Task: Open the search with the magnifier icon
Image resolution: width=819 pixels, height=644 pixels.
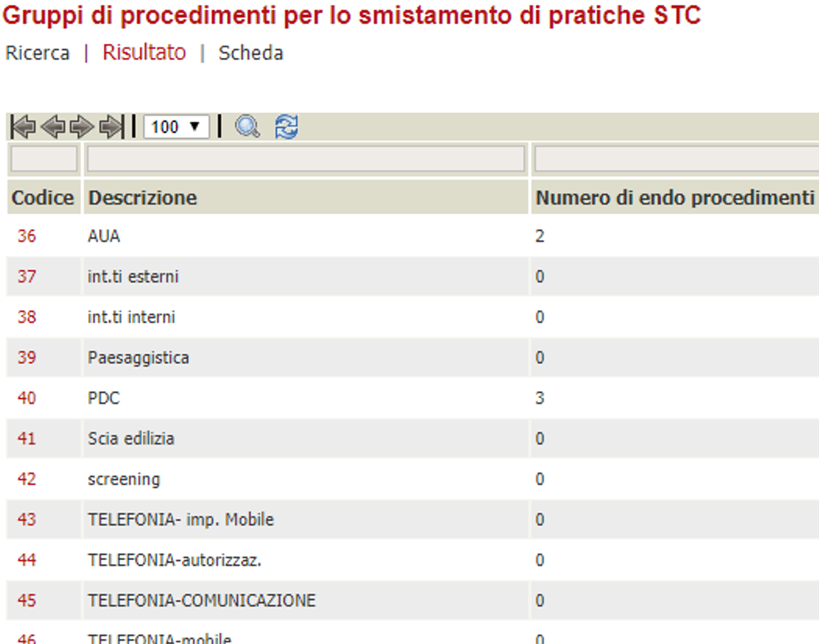Action: click(x=246, y=125)
